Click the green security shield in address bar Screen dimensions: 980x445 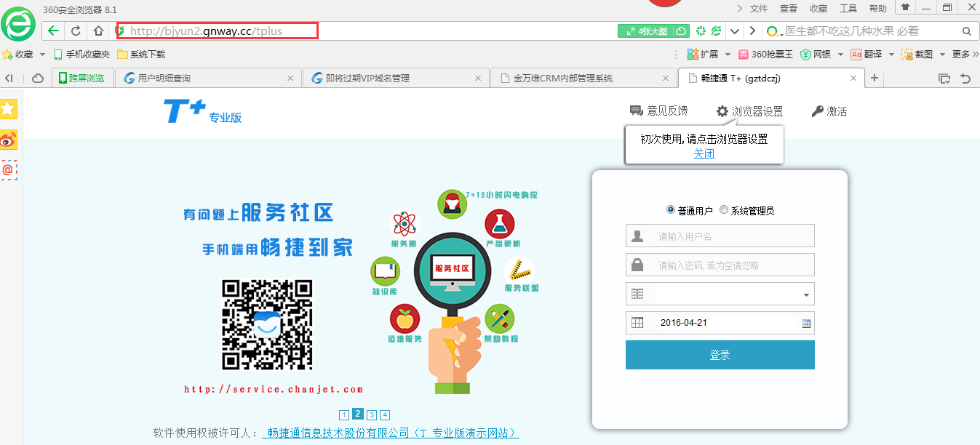pos(120,31)
